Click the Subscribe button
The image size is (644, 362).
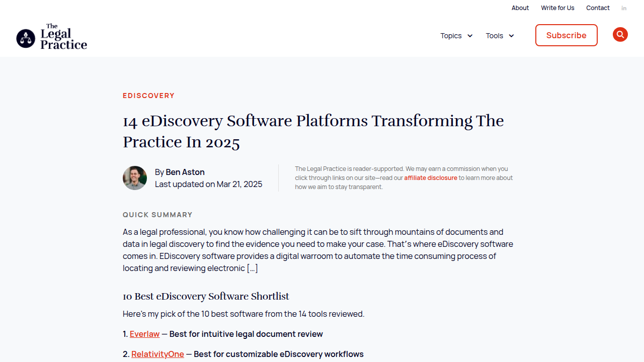tap(566, 35)
